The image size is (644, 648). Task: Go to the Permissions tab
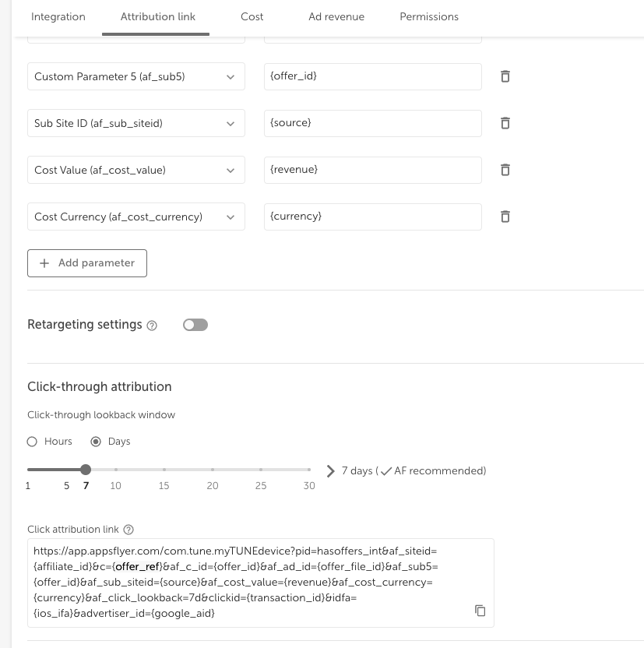coord(429,17)
